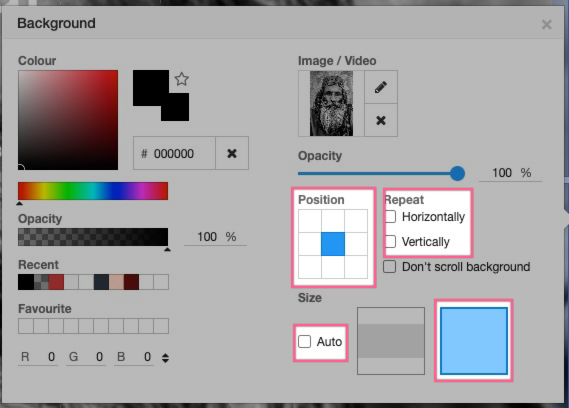Pick a colour in the saturation square
This screenshot has width=569, height=408.
coord(68,120)
